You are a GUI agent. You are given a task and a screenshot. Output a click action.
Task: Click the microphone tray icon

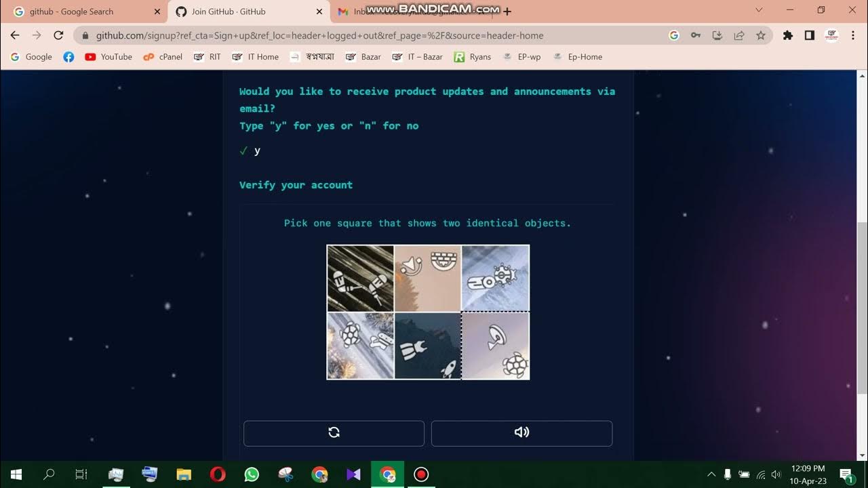[x=728, y=474]
